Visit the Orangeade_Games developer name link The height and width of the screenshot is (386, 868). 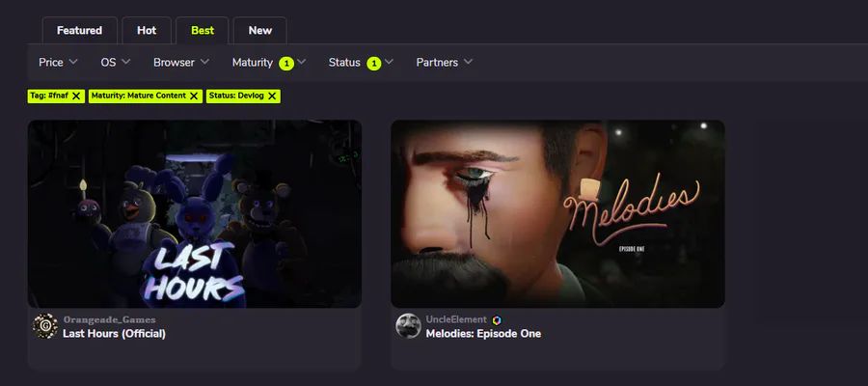click(109, 320)
